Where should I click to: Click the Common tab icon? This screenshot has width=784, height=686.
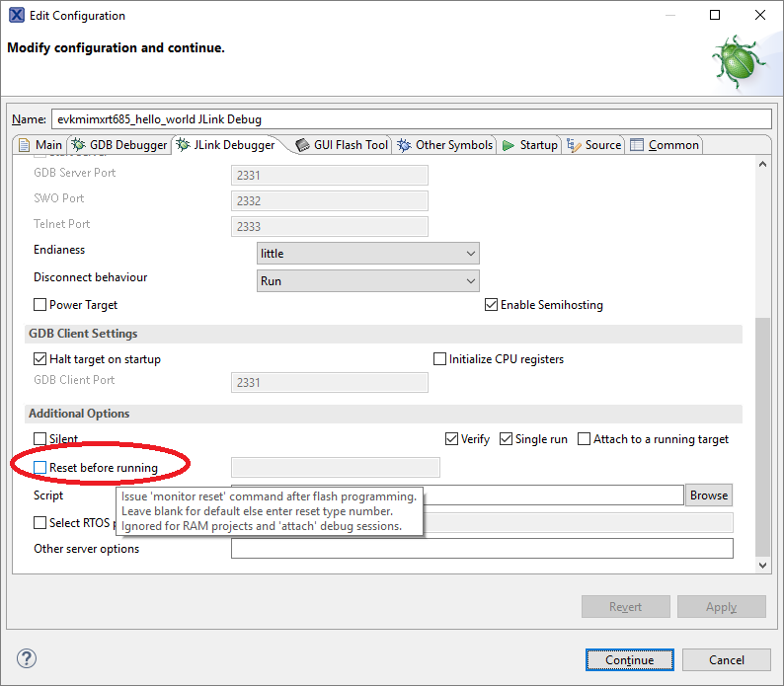[637, 145]
